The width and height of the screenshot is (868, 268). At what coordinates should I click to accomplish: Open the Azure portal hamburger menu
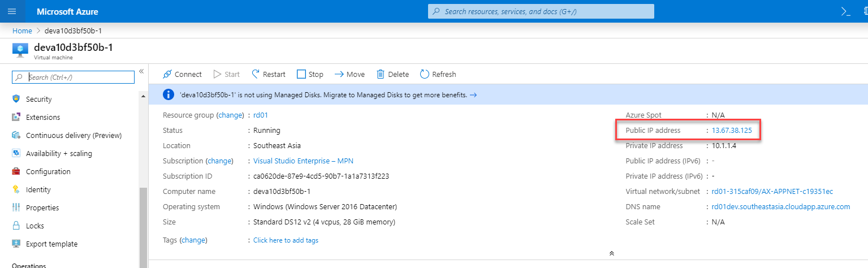point(12,11)
